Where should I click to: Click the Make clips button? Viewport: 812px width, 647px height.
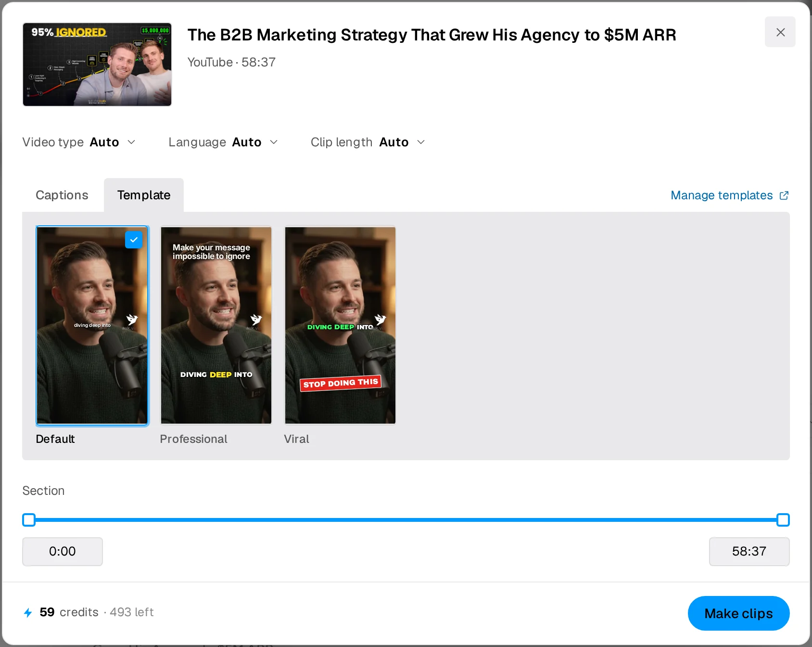[x=738, y=613]
